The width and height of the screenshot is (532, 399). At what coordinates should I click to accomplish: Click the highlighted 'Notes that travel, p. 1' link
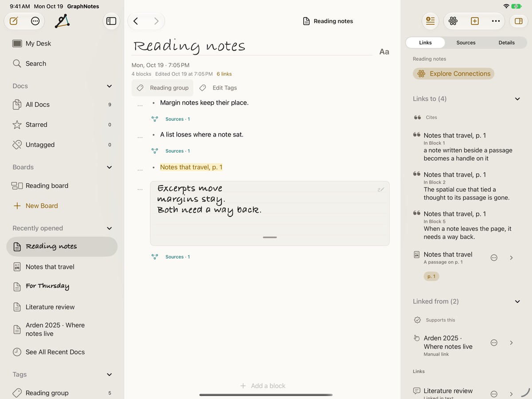click(192, 167)
